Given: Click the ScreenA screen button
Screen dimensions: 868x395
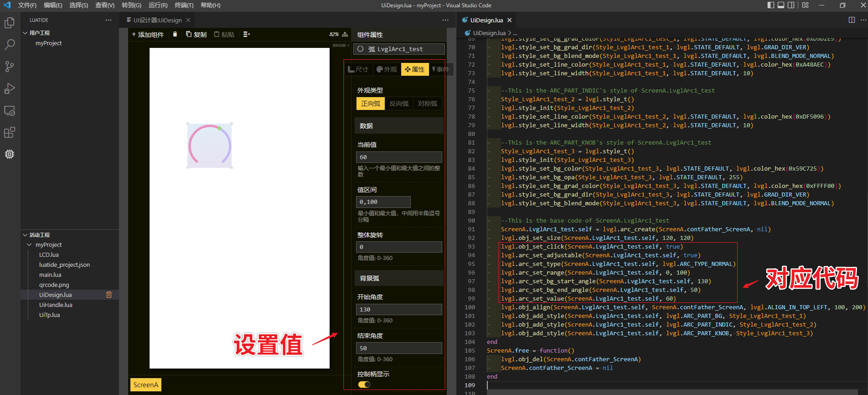Looking at the screenshot, I should pyautogui.click(x=146, y=385).
